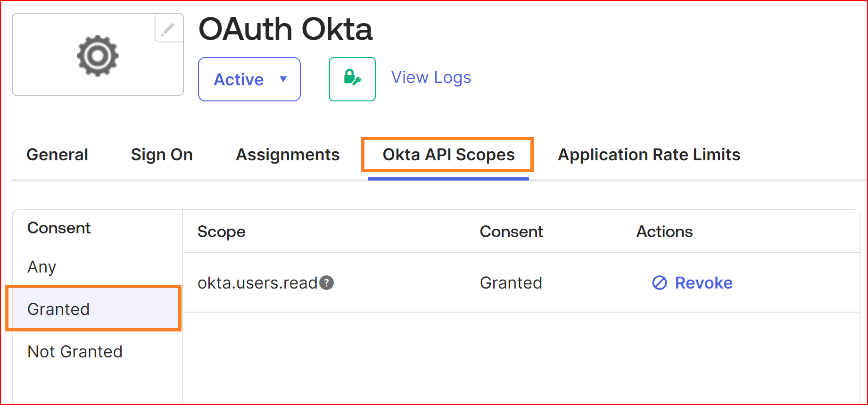Switch to the General tab
The image size is (868, 405).
(58, 155)
